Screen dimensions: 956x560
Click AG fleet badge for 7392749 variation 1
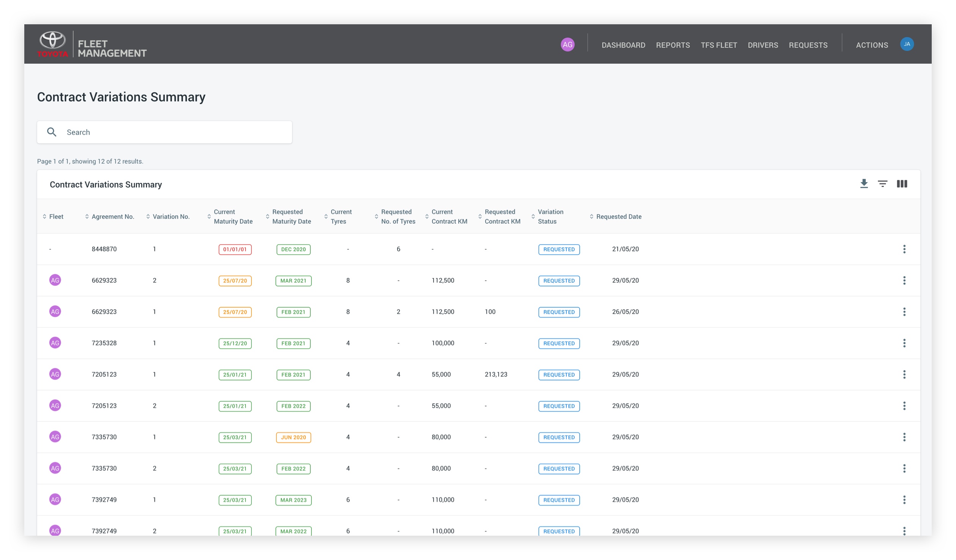coord(55,499)
